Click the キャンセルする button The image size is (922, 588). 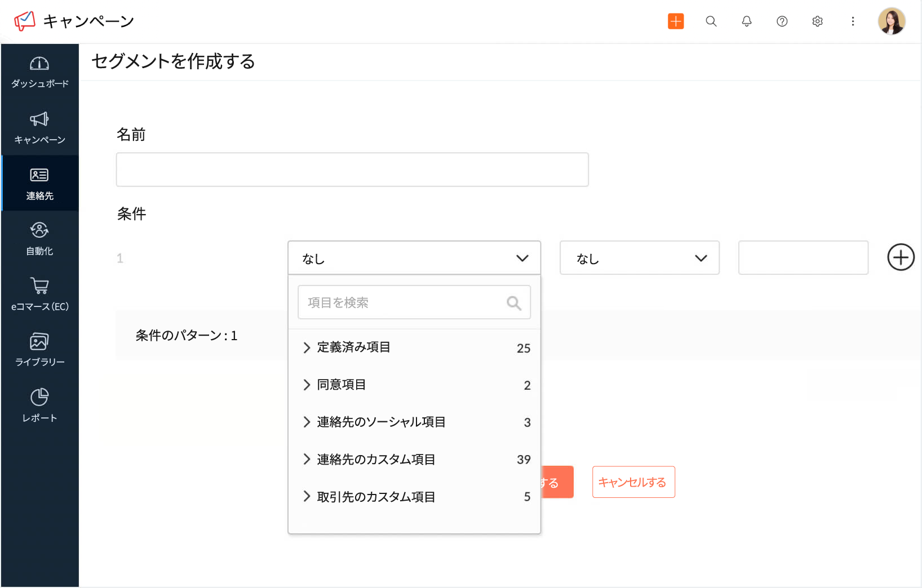pos(633,482)
